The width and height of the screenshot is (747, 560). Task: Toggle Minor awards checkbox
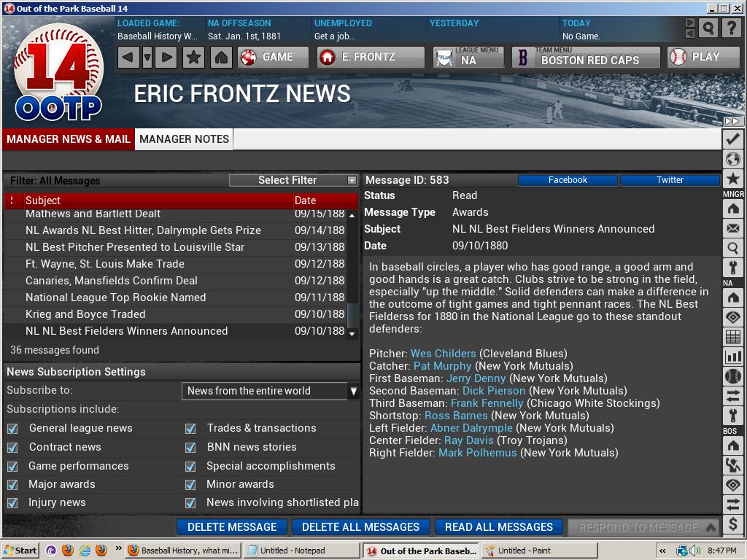[190, 485]
